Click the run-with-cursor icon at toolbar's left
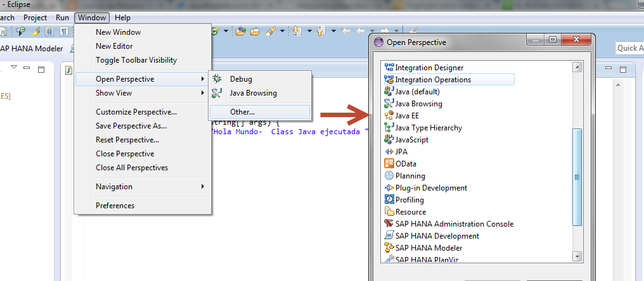Screen dimensions: 644x281 pos(20,31)
